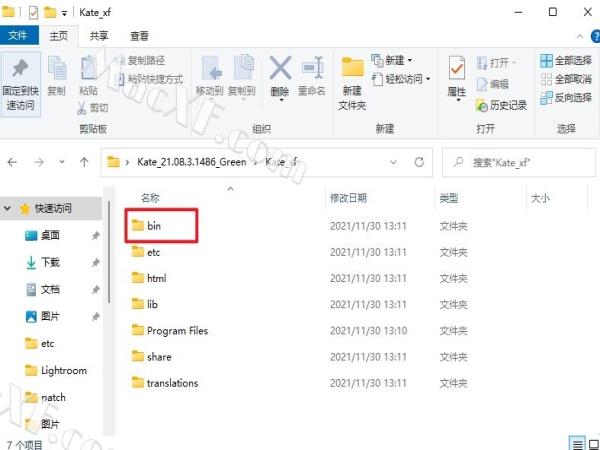Open patch folder in sidebar
Screen dimensions: 600x450
(45, 398)
